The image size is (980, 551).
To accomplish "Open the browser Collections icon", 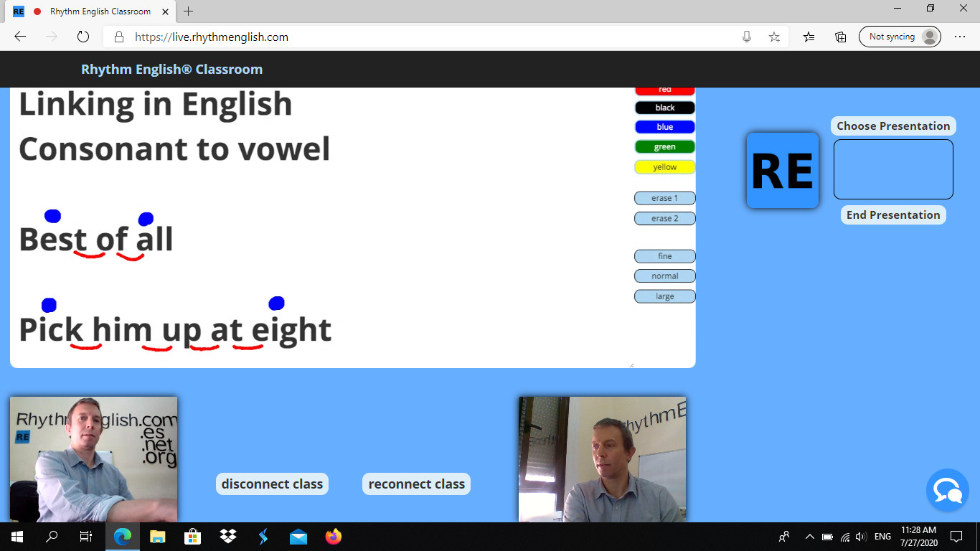I will pyautogui.click(x=841, y=37).
